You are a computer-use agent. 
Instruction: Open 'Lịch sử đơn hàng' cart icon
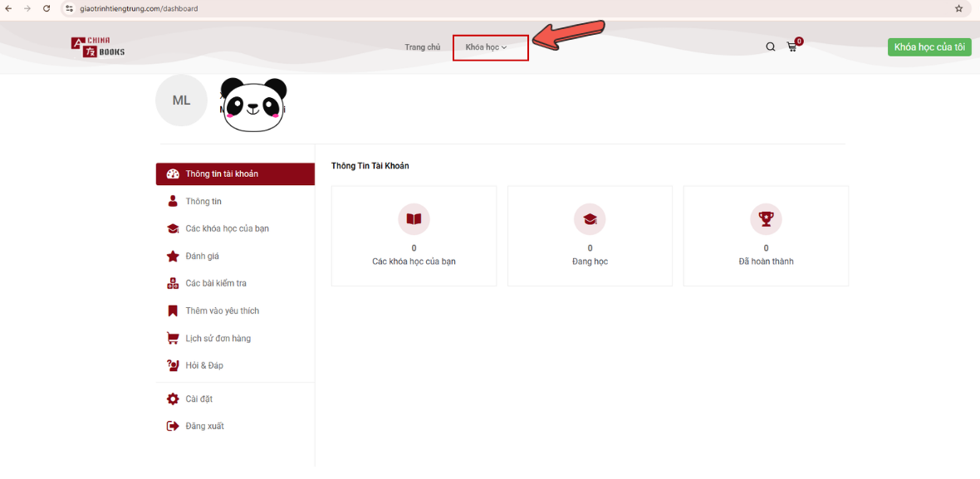pyautogui.click(x=173, y=338)
